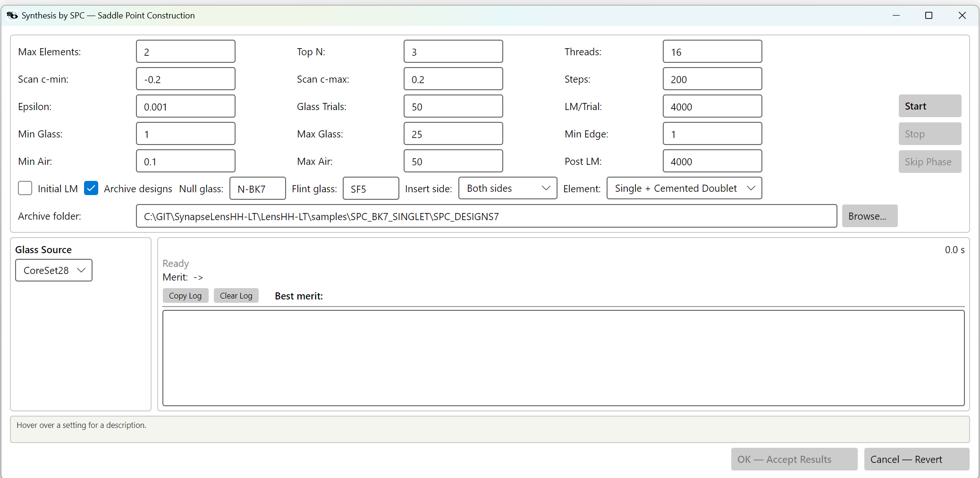This screenshot has height=478, width=980.
Task: Click the Glass Trials field
Action: [453, 106]
